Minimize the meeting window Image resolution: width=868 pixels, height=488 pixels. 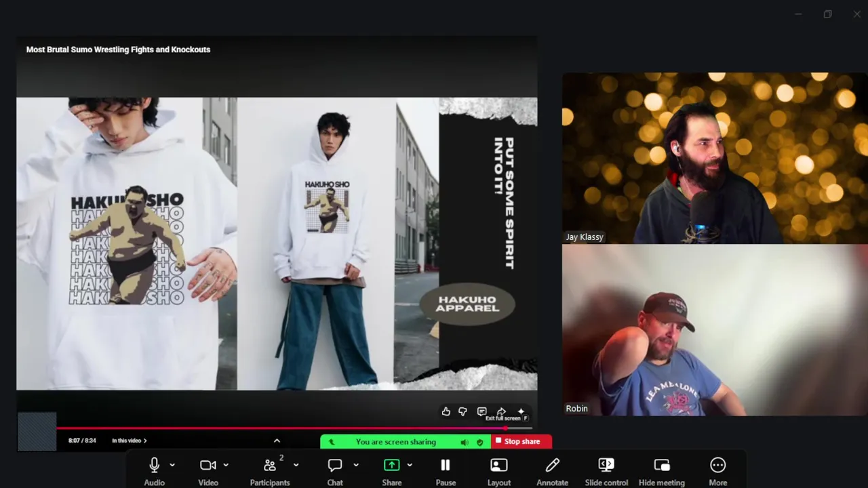798,14
